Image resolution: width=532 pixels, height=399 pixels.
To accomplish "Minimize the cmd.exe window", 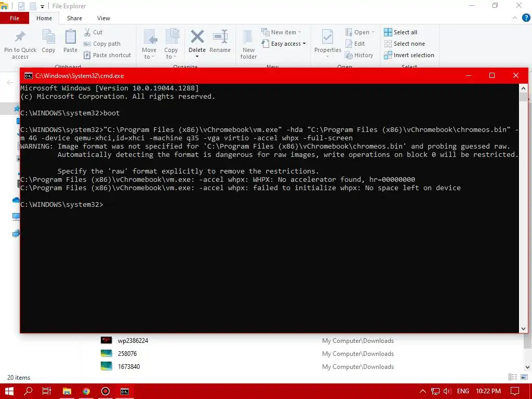I will pos(469,75).
